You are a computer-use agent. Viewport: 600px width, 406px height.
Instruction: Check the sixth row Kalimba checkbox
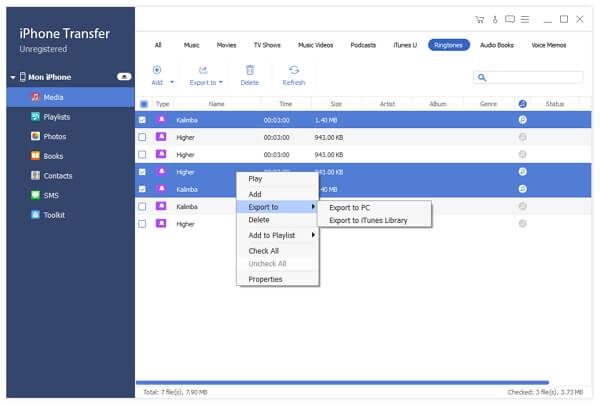click(x=142, y=207)
